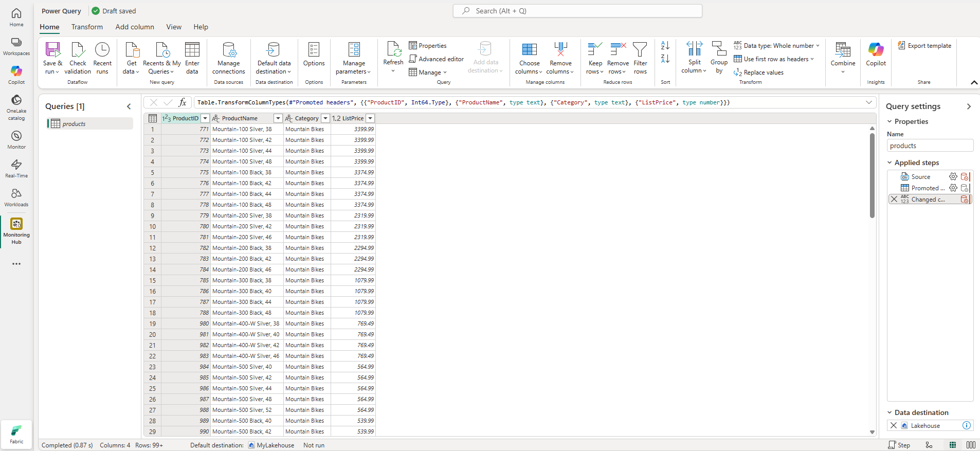Click Remove columns button
This screenshot has width=980, height=451.
pyautogui.click(x=560, y=58)
